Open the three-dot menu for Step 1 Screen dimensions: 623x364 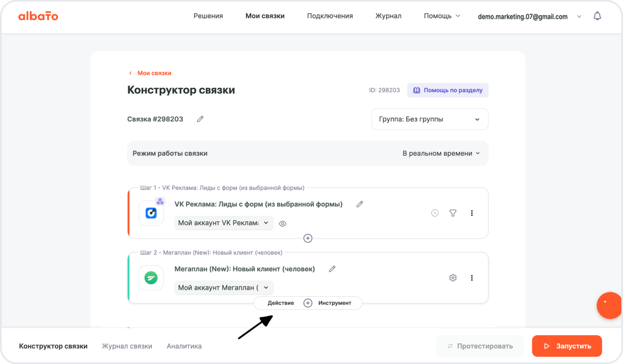[x=472, y=213]
